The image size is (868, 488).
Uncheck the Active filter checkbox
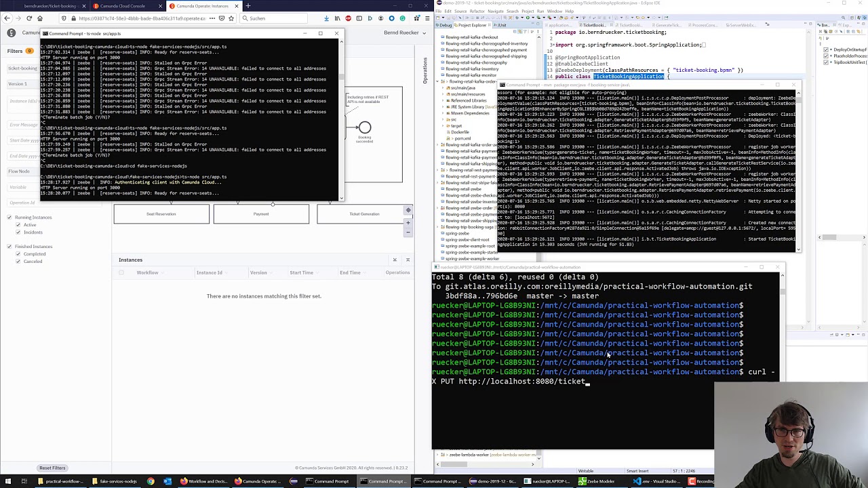click(18, 225)
